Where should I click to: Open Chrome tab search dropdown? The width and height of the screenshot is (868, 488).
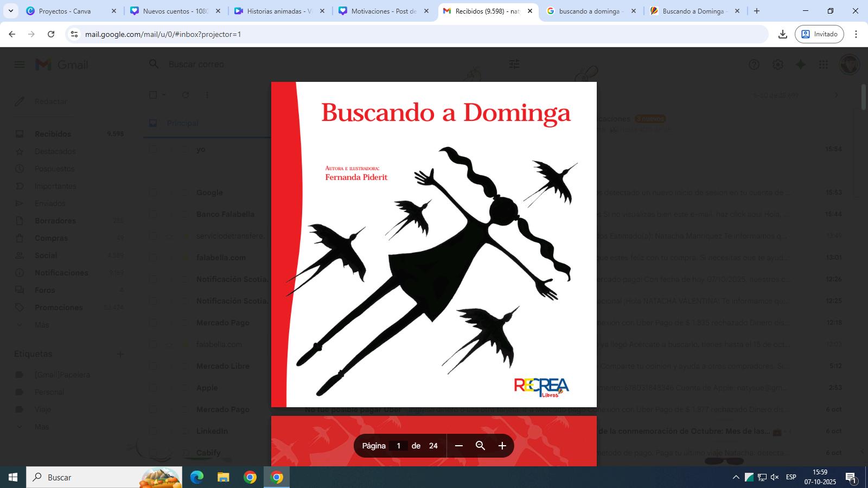coord(11,11)
